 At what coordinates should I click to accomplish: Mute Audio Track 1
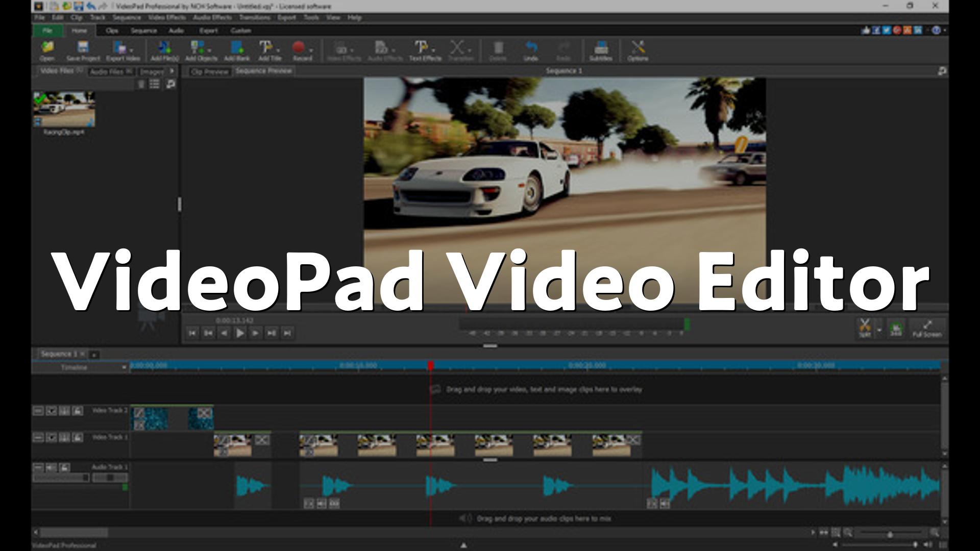tap(52, 467)
